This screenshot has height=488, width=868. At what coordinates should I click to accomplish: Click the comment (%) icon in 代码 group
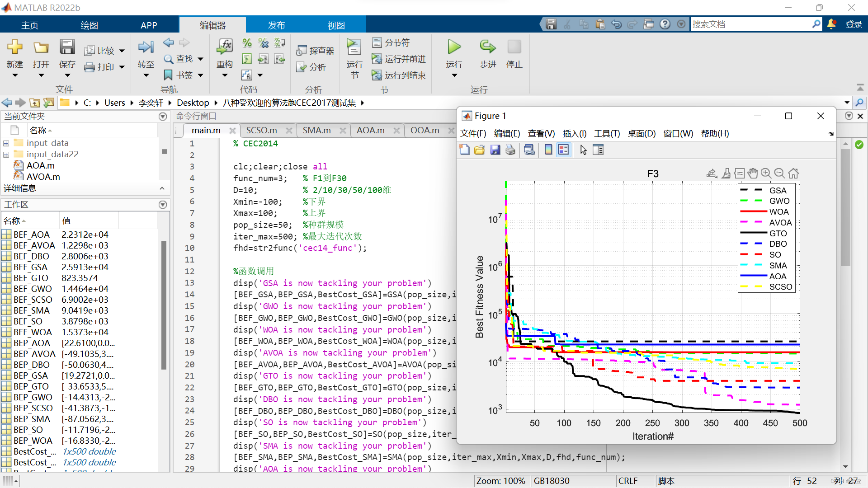click(247, 43)
